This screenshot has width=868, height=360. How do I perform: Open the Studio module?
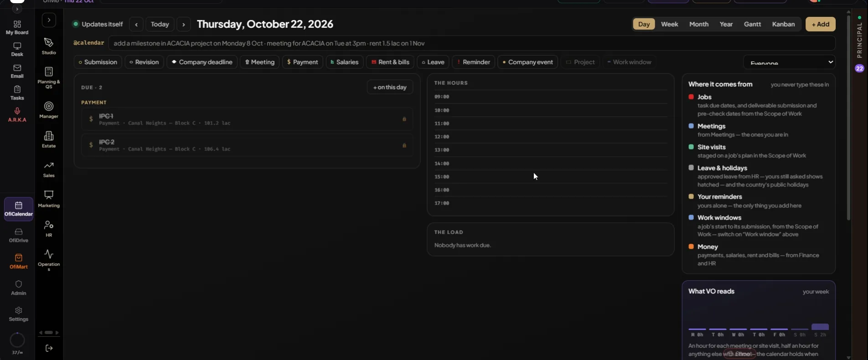49,46
